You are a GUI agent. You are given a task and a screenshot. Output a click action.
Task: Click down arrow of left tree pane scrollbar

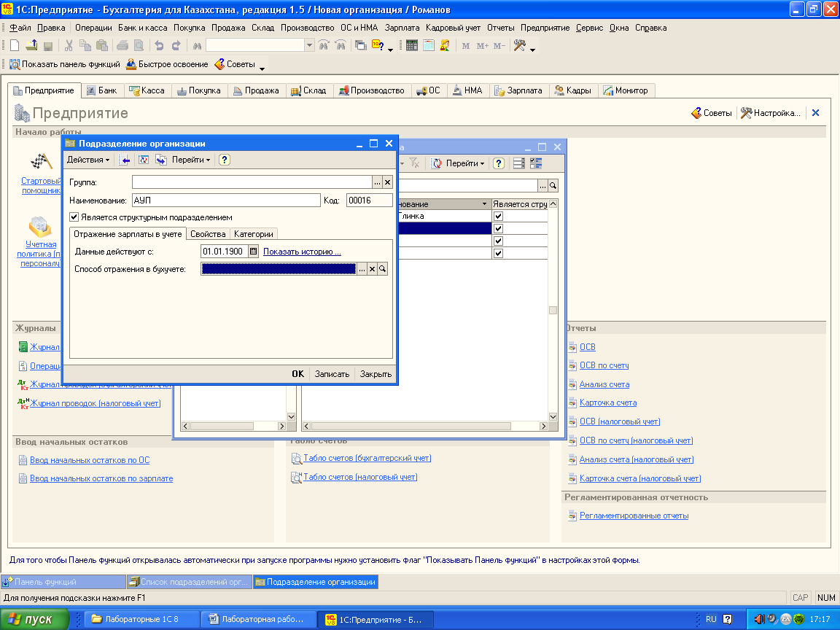click(x=292, y=417)
